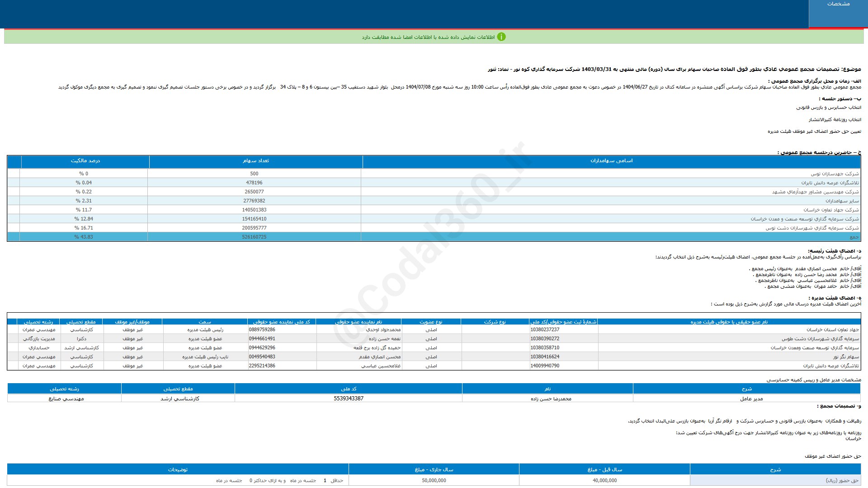This screenshot has width=868, height=488.
Task: Click the green info icon in notification bar
Action: tap(501, 37)
